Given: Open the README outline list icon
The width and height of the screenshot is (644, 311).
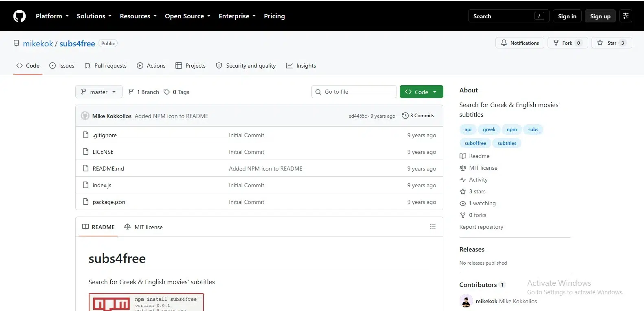Looking at the screenshot, I should point(433,227).
